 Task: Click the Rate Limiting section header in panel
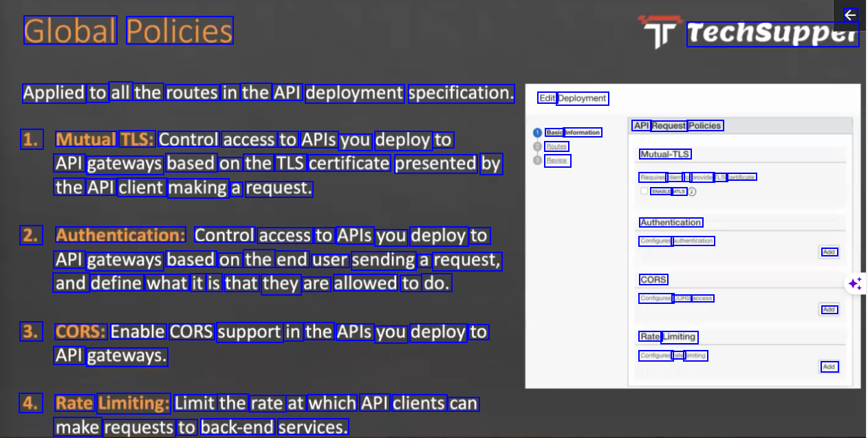coord(668,337)
